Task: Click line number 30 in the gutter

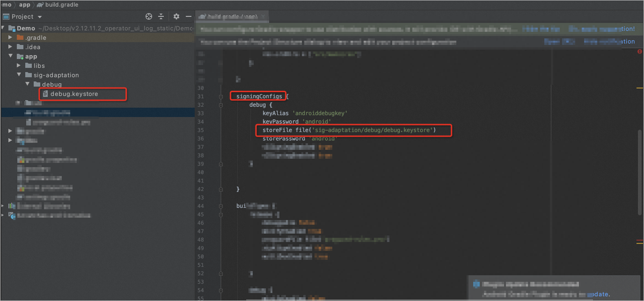Action: tap(201, 88)
